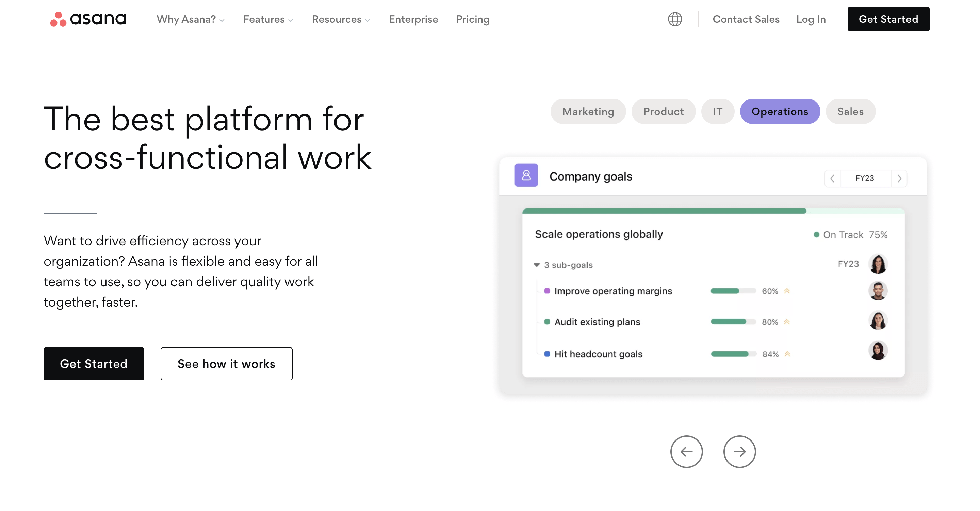Click the Asana logo icon
Screen dimensions: 980x511
56,19
